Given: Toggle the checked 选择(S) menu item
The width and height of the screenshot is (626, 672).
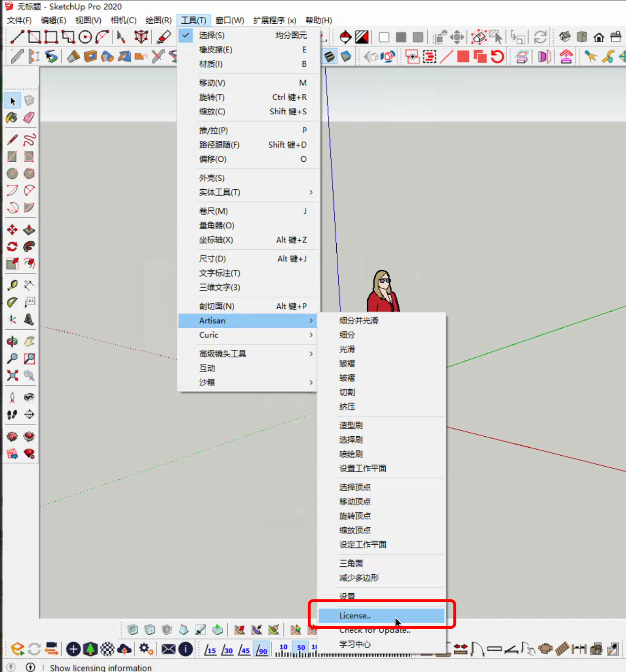Looking at the screenshot, I should click(212, 35).
